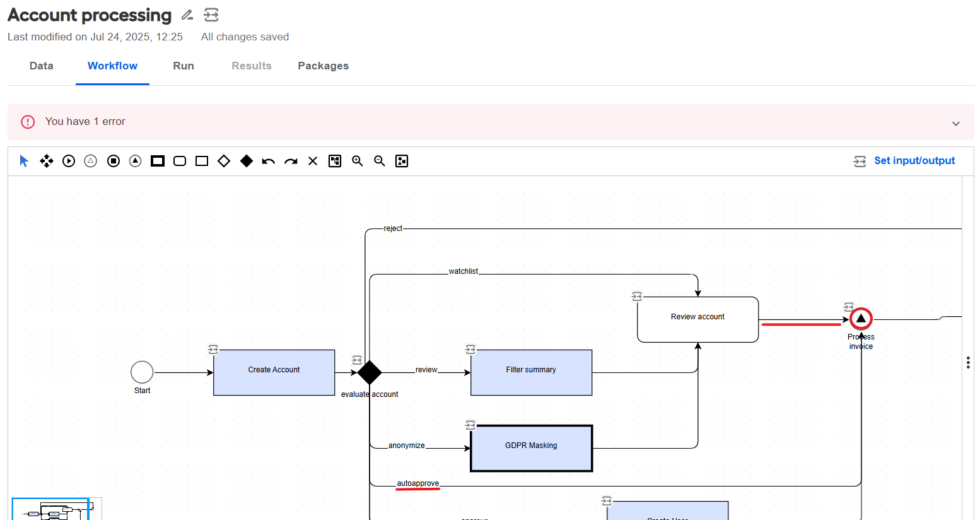Open input/output icon on Review account node

[x=637, y=296]
